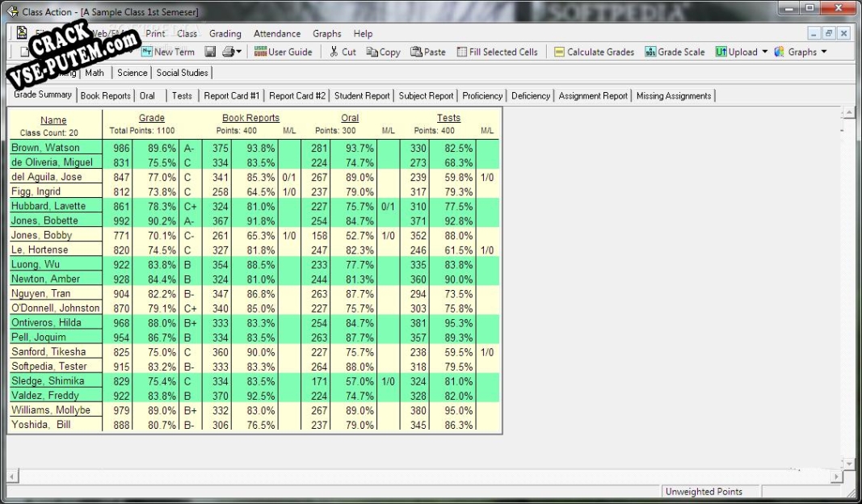This screenshot has width=862, height=504.
Task: Select the Book Reports tab
Action: click(x=105, y=95)
